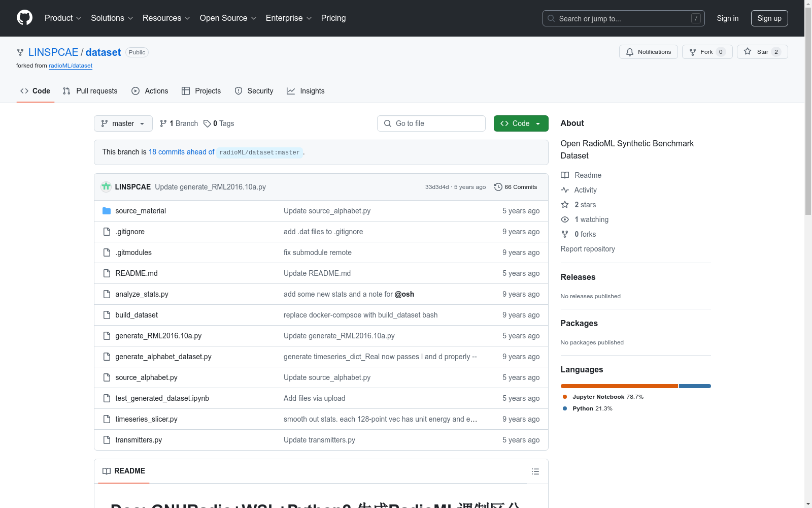Click the Pricing link

[333, 18]
